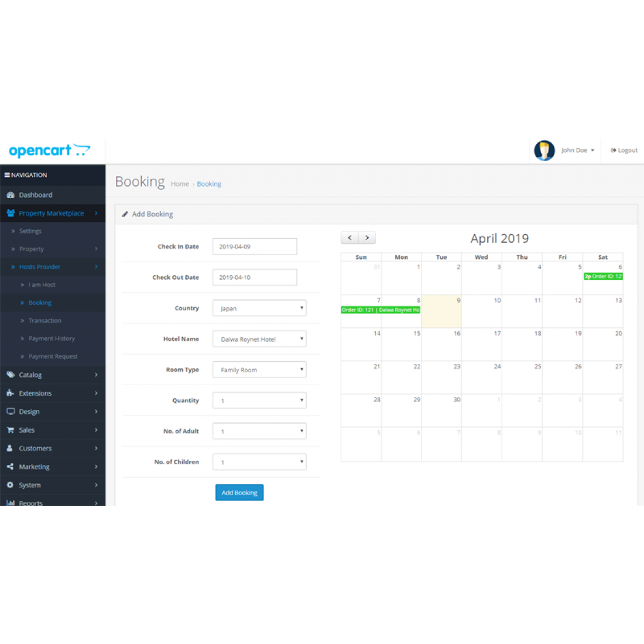
Task: Click the Extensions puzzle icon
Action: tap(10, 393)
